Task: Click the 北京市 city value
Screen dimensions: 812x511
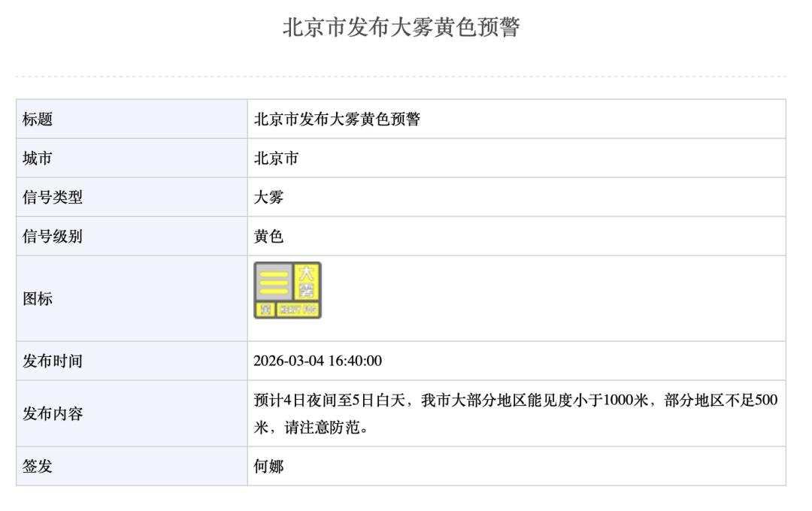Action: point(276,159)
